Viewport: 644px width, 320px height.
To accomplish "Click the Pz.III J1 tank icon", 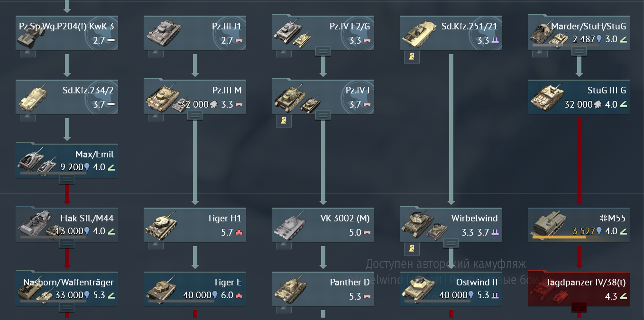I will point(162,32).
